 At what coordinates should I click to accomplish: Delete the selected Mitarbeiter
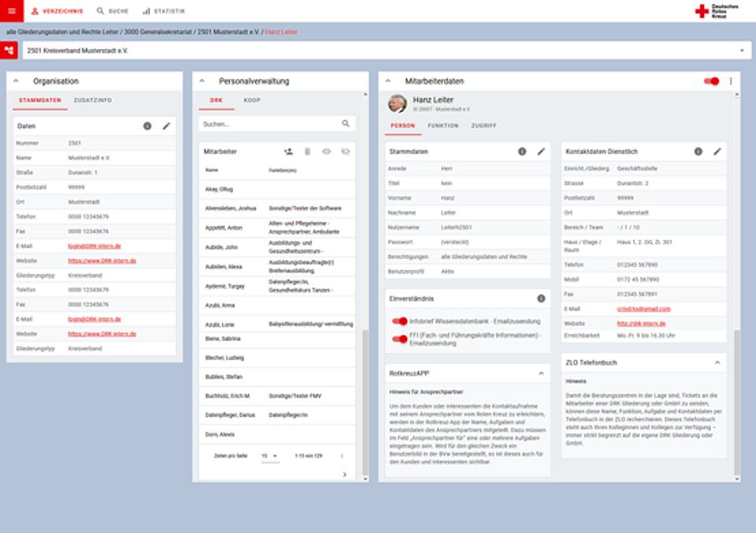(x=307, y=151)
